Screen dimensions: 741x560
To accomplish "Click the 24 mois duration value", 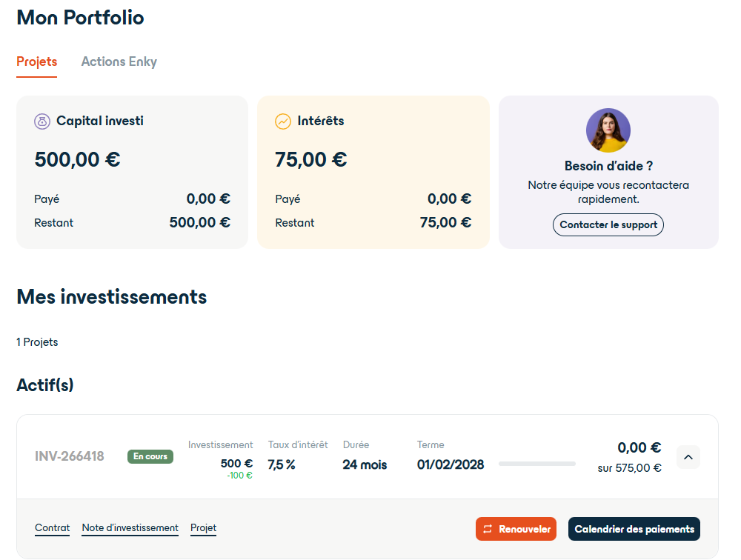I will click(x=365, y=464).
